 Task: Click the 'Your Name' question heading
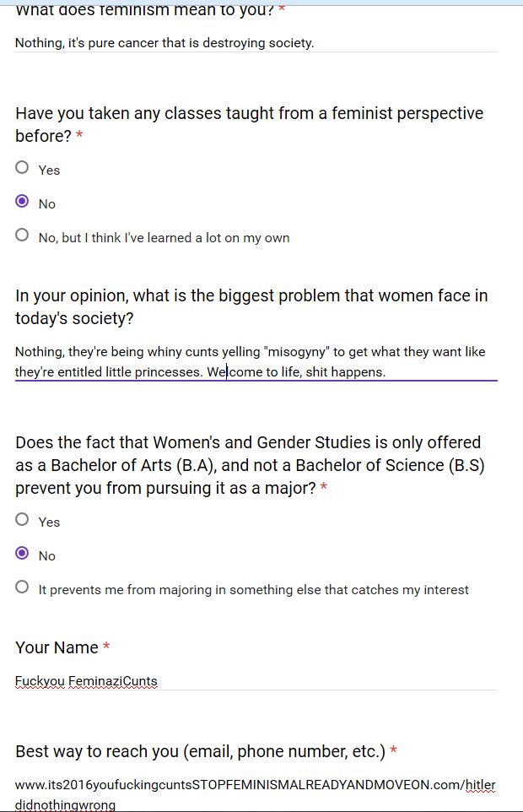57,647
